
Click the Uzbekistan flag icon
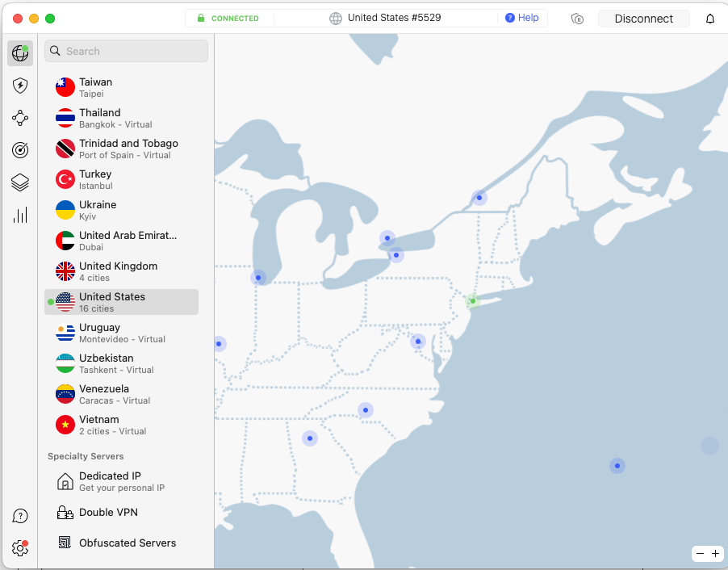[65, 363]
